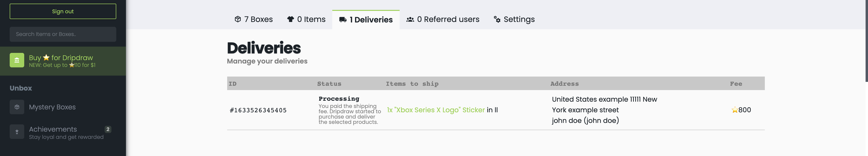The width and height of the screenshot is (868, 156).
Task: Click the Achievements badge showing 2
Action: (108, 129)
